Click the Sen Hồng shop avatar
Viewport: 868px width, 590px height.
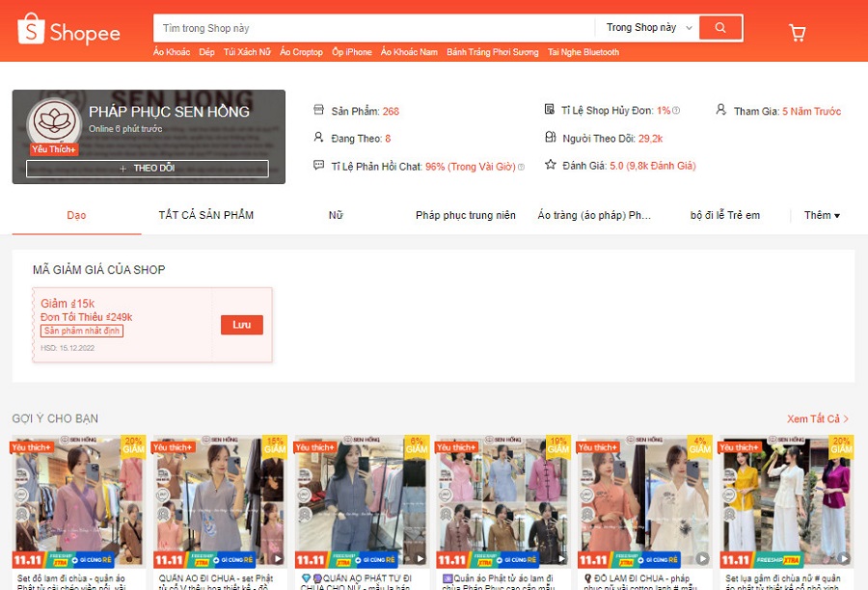(54, 123)
